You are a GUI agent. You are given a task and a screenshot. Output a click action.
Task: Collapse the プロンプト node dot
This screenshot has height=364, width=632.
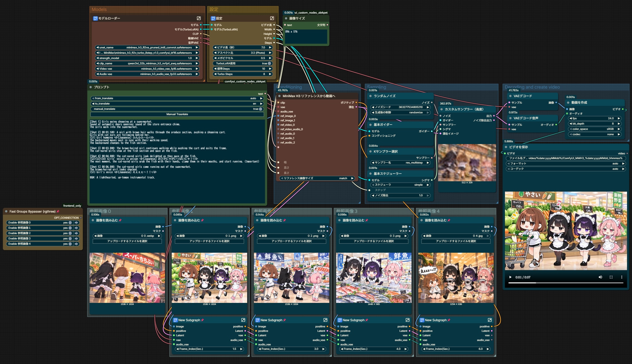coord(91,87)
